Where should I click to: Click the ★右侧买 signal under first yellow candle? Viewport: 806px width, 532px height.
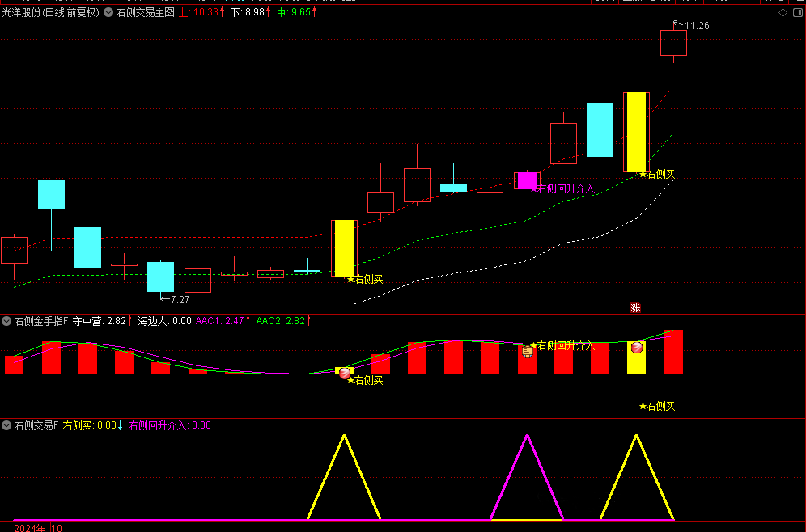365,280
